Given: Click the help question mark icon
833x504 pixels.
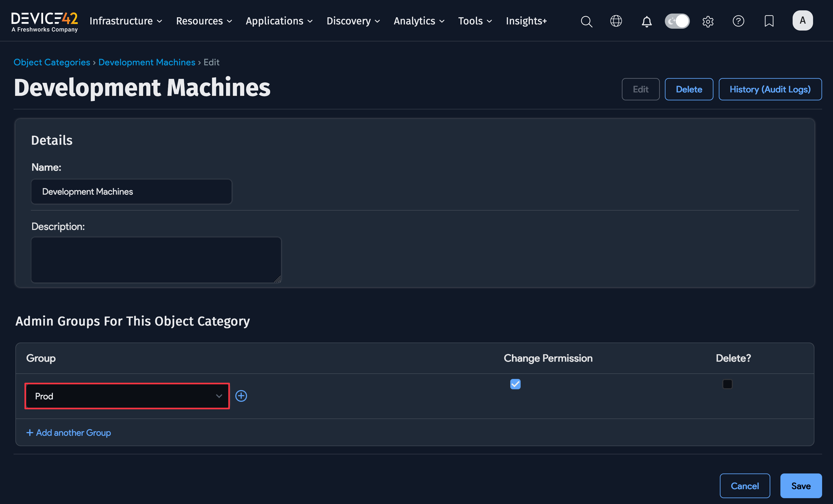Looking at the screenshot, I should click(738, 21).
